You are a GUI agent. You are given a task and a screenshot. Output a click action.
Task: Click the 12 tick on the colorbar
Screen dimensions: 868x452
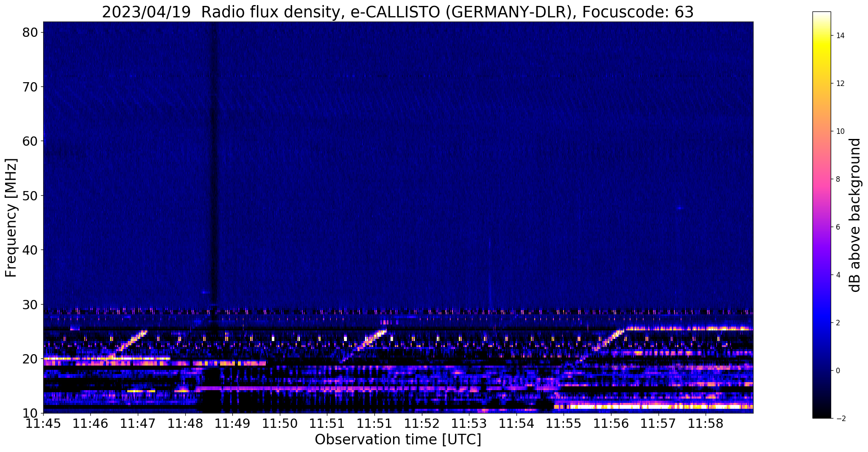tap(840, 83)
